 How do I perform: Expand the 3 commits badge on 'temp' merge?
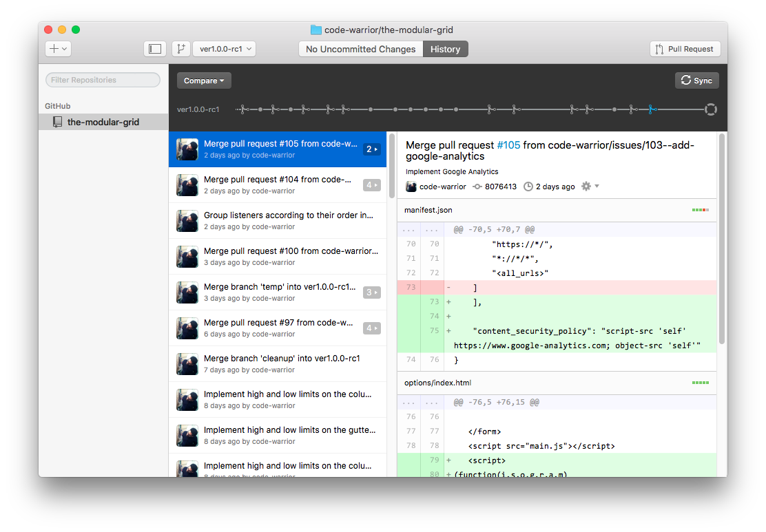tap(372, 292)
